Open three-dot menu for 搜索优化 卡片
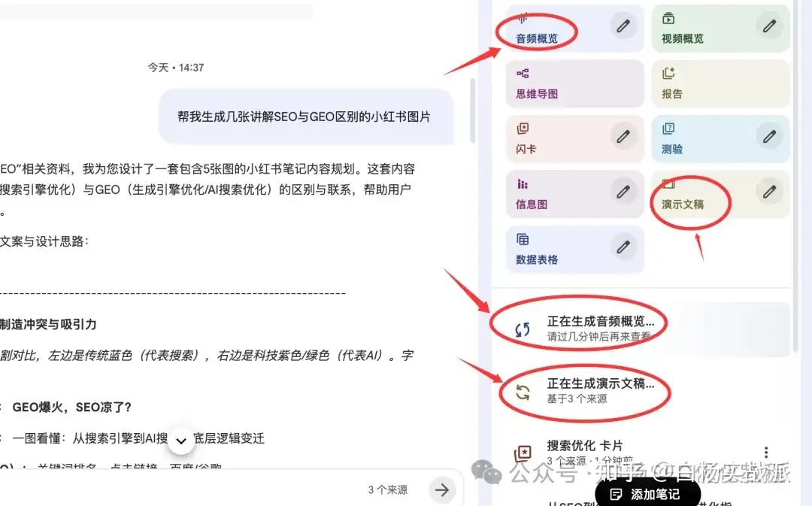The width and height of the screenshot is (812, 506). [x=766, y=452]
